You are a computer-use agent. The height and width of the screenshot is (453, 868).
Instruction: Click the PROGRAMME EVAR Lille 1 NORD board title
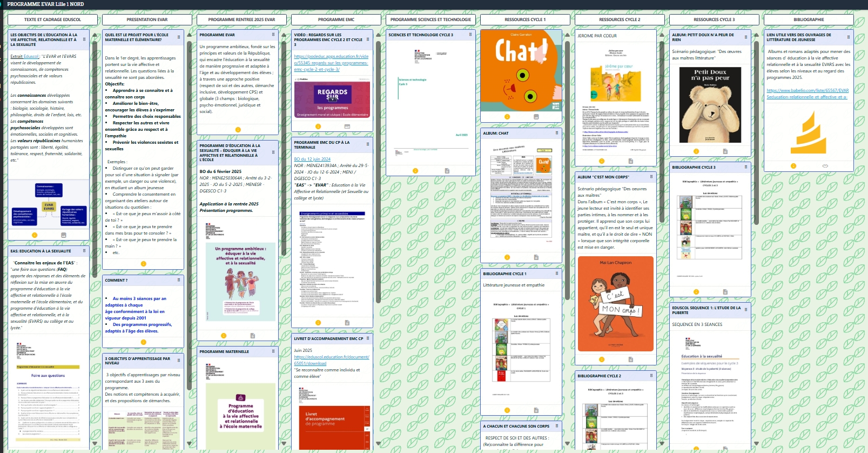click(x=45, y=4)
